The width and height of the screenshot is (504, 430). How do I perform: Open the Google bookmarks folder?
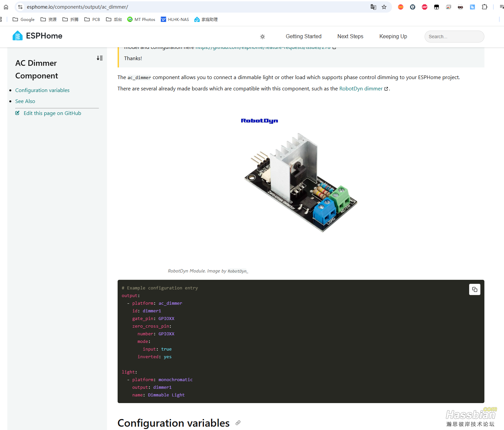point(24,20)
